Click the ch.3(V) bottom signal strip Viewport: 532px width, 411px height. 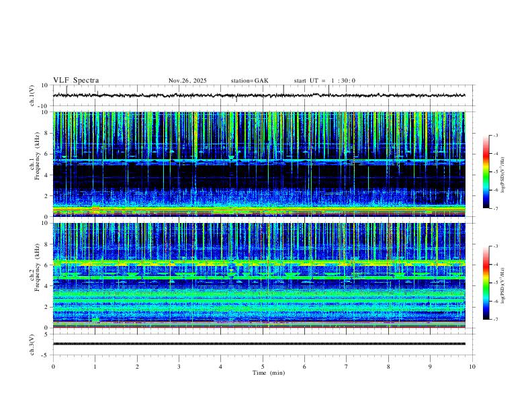click(262, 344)
